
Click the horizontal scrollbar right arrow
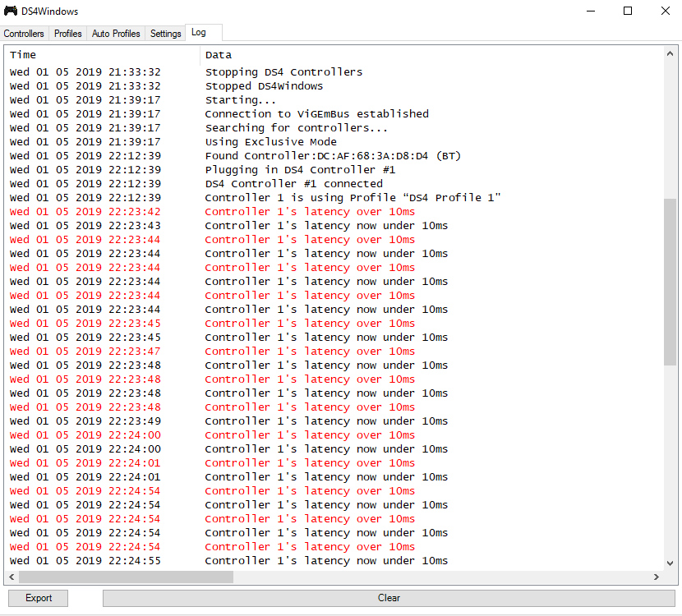656,577
